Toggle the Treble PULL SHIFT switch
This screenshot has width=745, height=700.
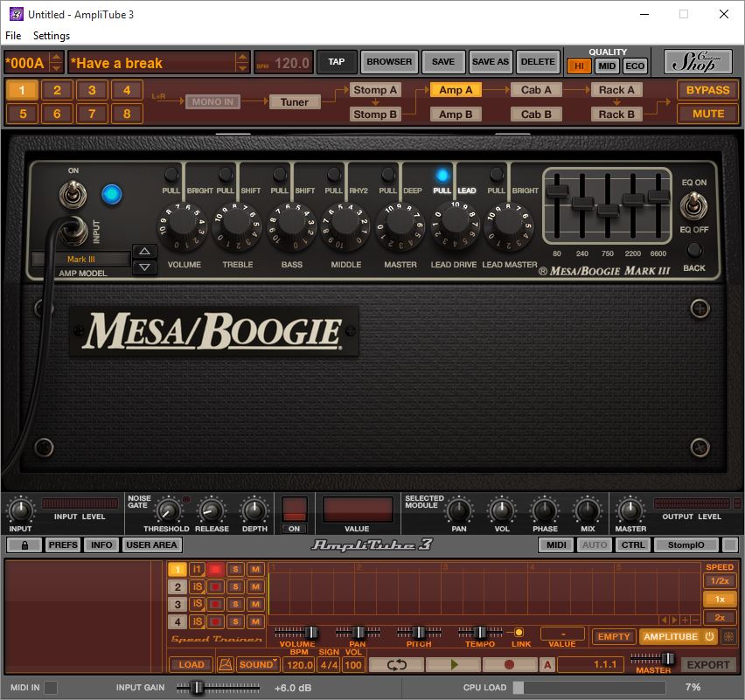click(226, 175)
